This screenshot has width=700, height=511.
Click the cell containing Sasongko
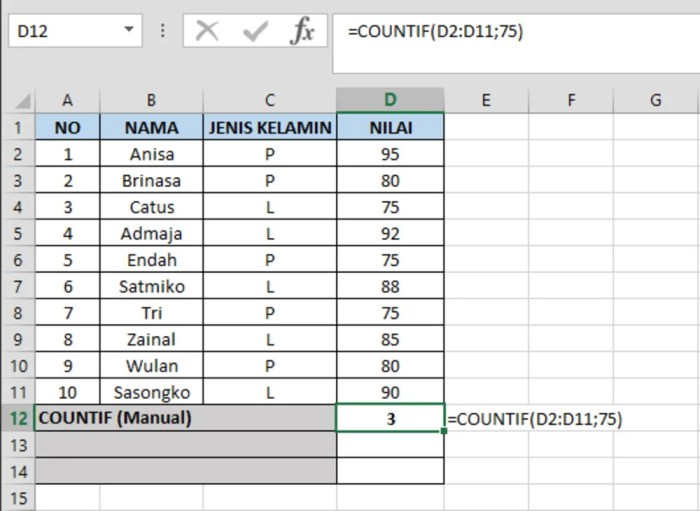[152, 392]
